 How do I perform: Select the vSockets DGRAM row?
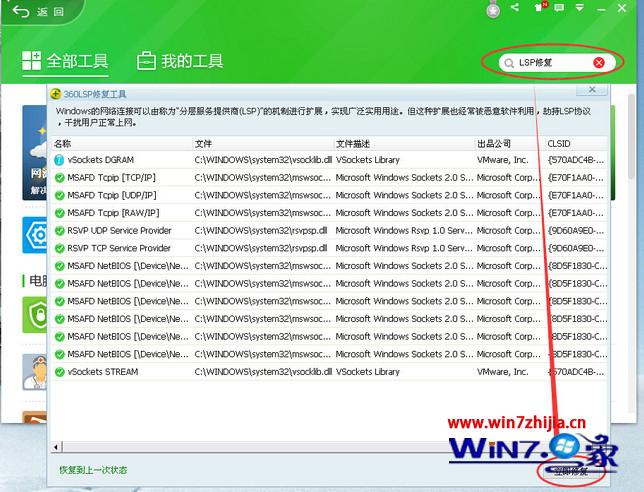tap(329, 160)
